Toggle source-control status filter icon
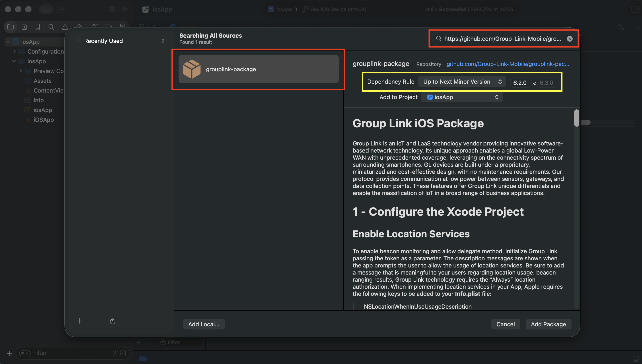This screenshot has width=642, height=364. [x=123, y=353]
